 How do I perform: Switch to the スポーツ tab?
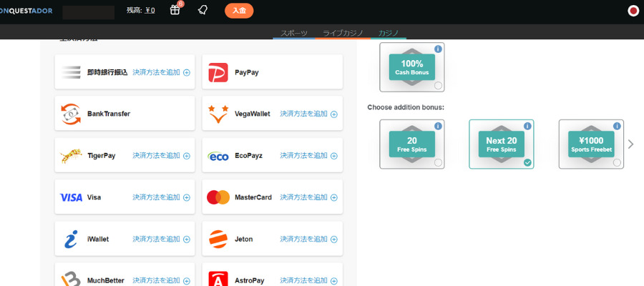(x=294, y=33)
